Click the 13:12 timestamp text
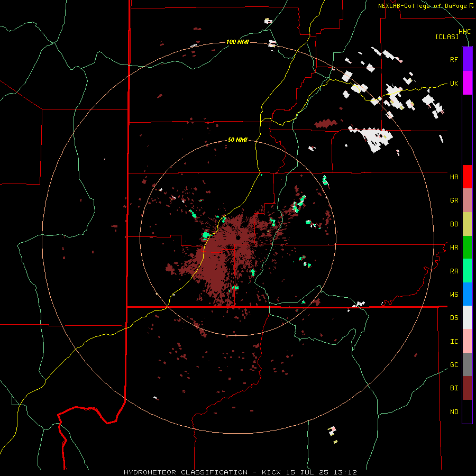The height and width of the screenshot is (476, 476). pos(344,472)
